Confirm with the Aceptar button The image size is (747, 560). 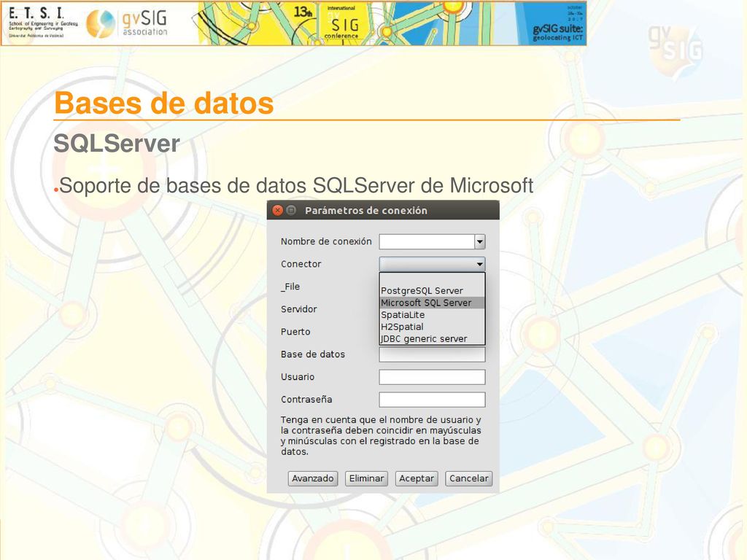click(x=417, y=478)
